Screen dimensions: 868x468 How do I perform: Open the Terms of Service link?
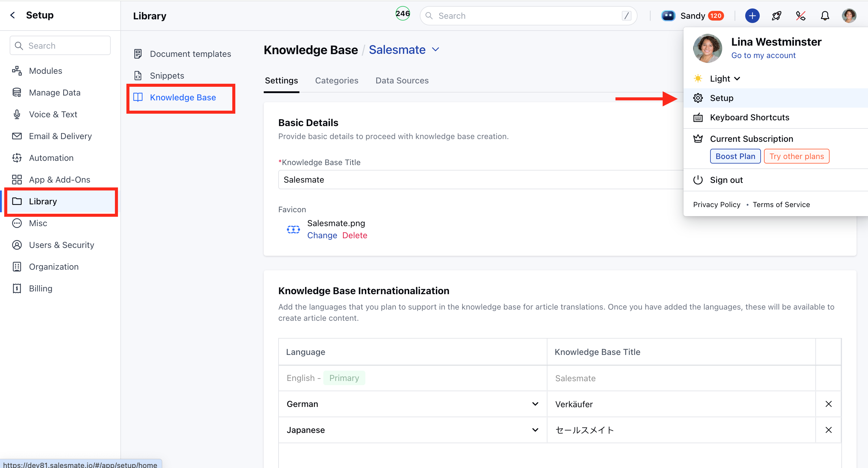781,204
